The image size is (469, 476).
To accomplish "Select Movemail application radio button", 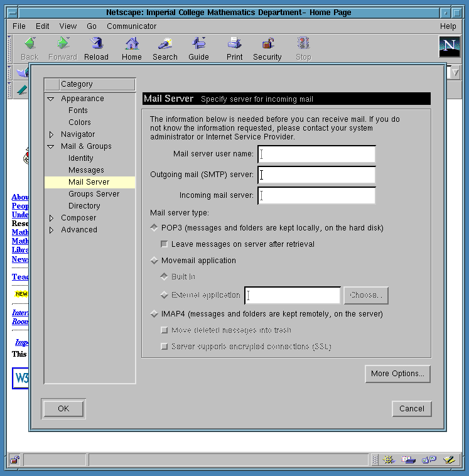I will pos(154,260).
